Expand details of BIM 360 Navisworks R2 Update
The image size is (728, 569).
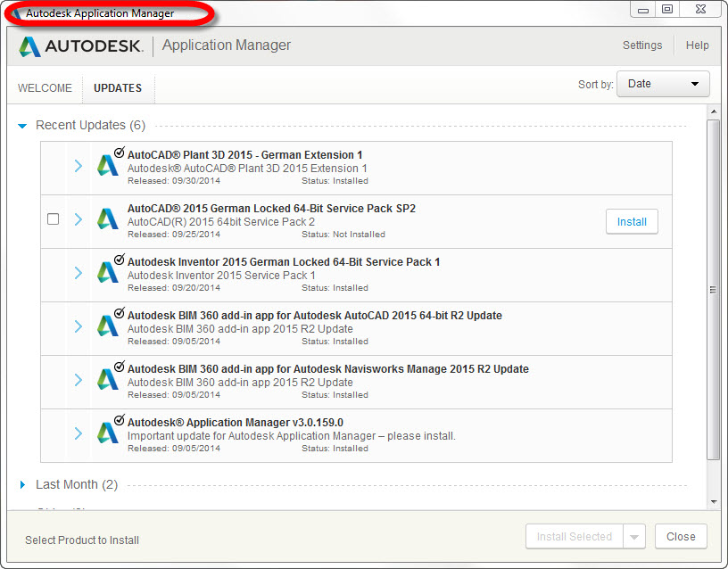point(79,380)
